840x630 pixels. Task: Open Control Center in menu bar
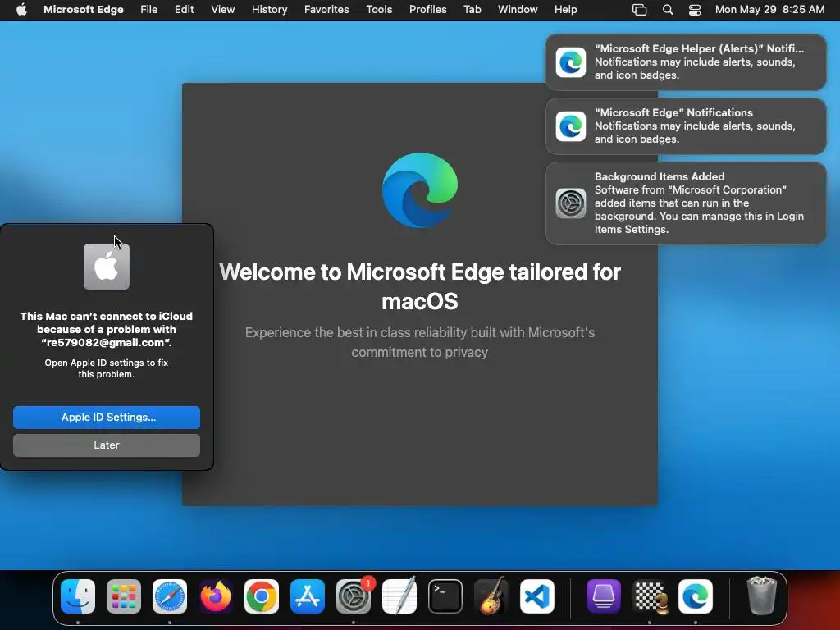(x=695, y=10)
